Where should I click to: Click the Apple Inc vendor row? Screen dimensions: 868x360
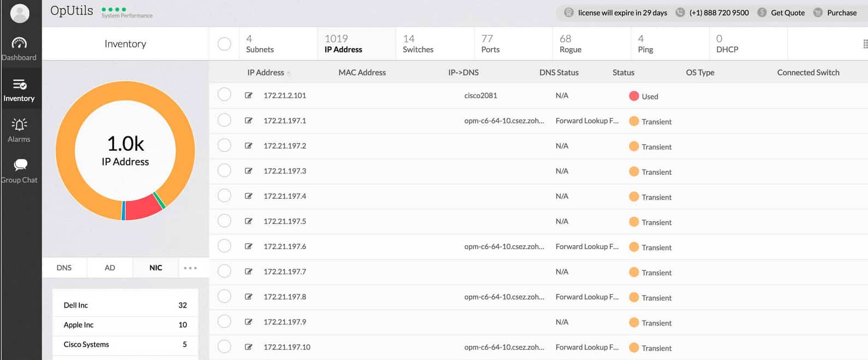[125, 325]
